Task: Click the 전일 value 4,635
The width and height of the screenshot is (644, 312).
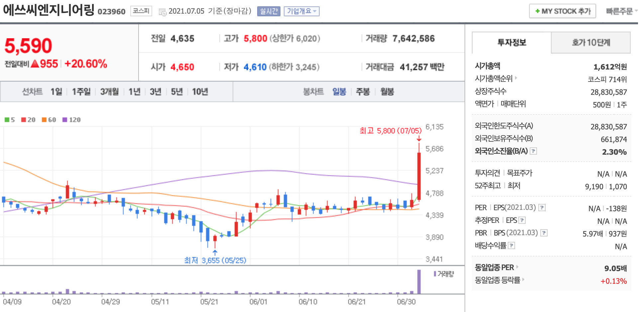Action: 182,39
